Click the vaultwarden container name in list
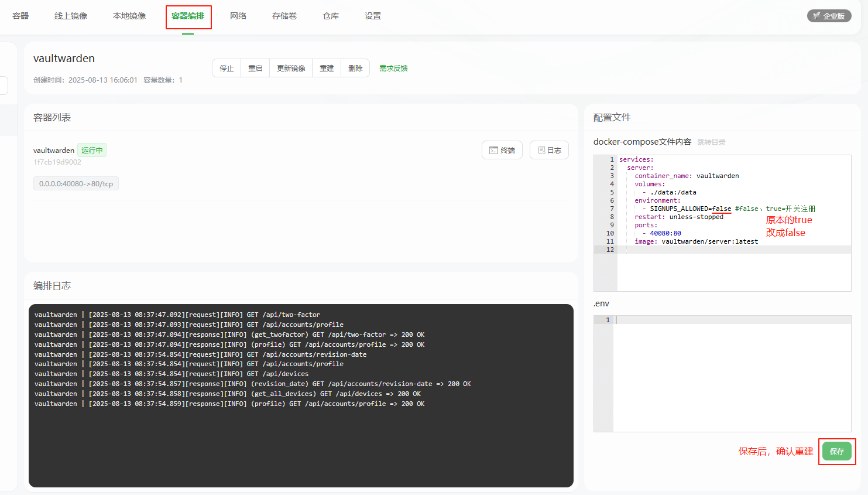Image resolution: width=868 pixels, height=495 pixels. [54, 151]
